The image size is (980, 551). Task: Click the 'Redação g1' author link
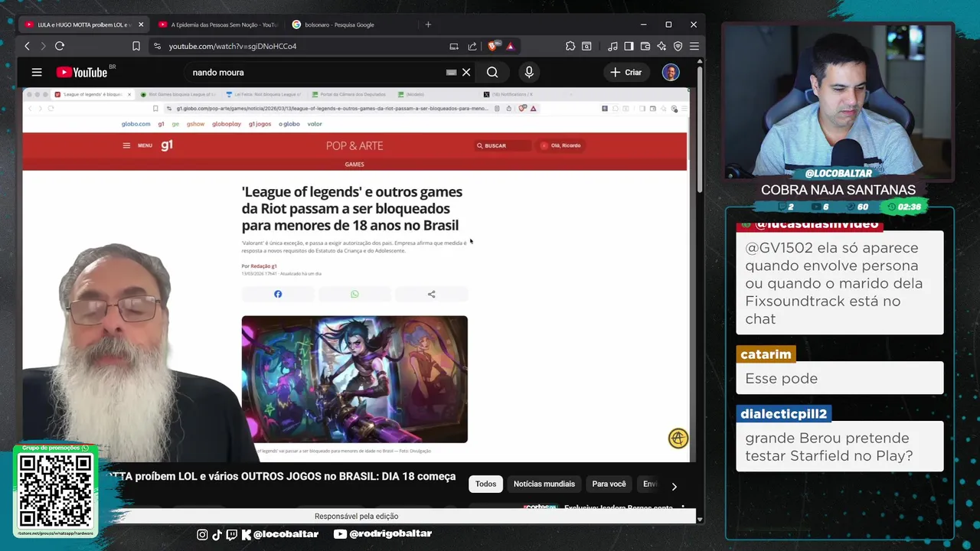click(x=263, y=266)
